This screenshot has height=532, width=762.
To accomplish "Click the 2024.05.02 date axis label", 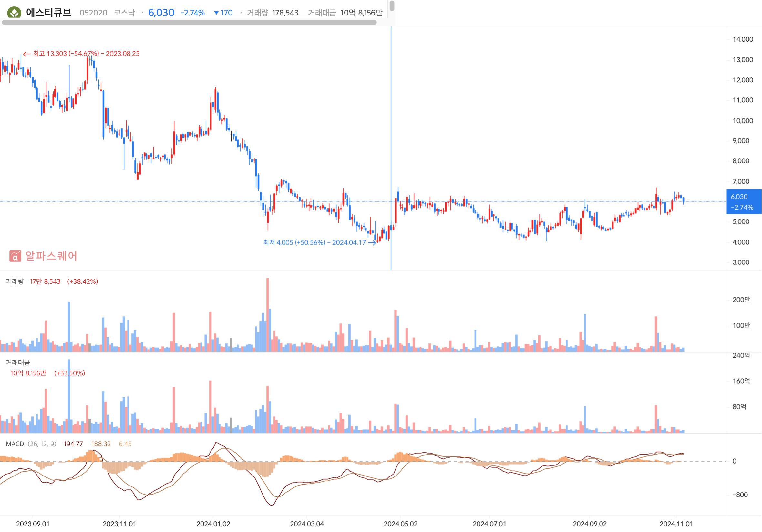I will (x=401, y=524).
